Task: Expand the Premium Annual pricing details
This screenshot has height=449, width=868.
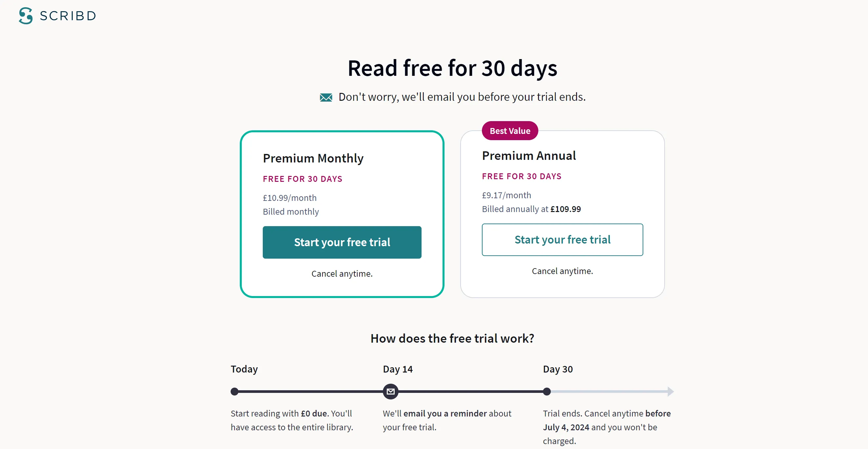Action: (x=531, y=202)
